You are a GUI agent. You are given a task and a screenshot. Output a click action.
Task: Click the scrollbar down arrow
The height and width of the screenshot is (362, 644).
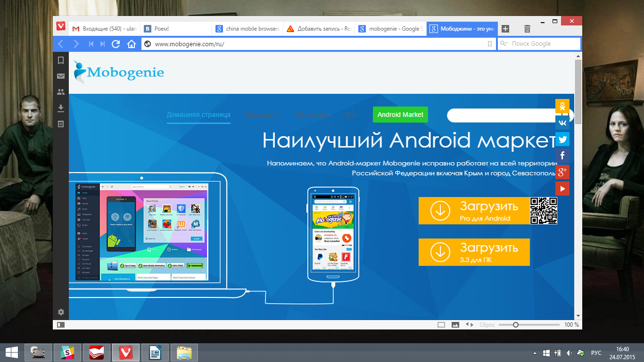click(578, 316)
